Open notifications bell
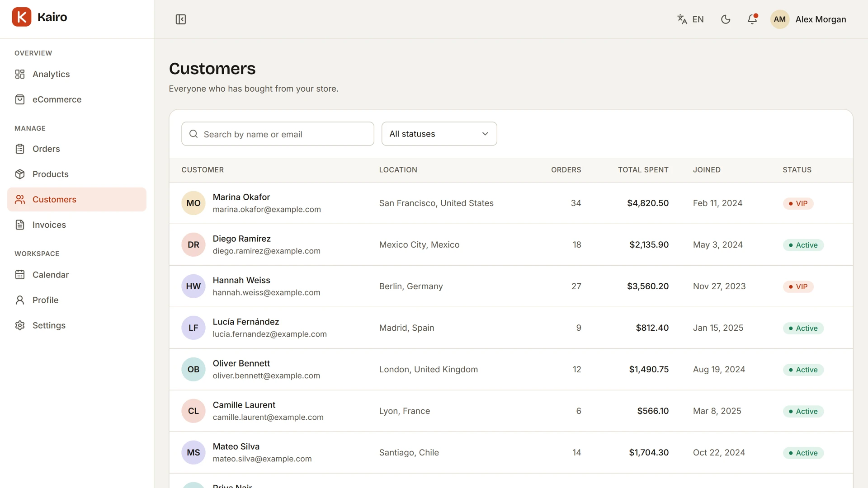The image size is (868, 488). [x=752, y=19]
